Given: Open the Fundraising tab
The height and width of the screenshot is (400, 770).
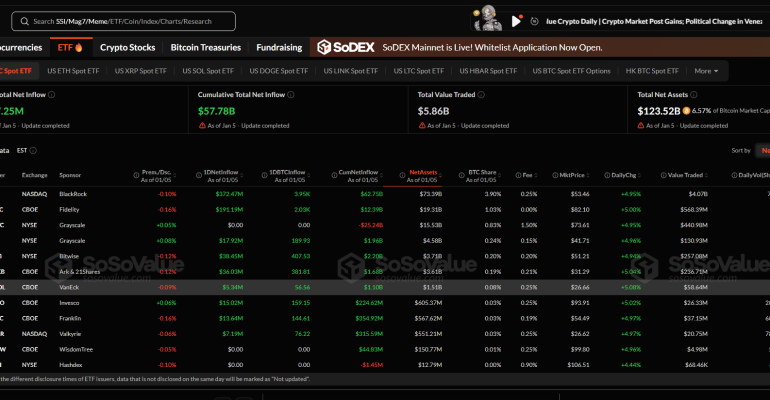Looking at the screenshot, I should tap(279, 47).
